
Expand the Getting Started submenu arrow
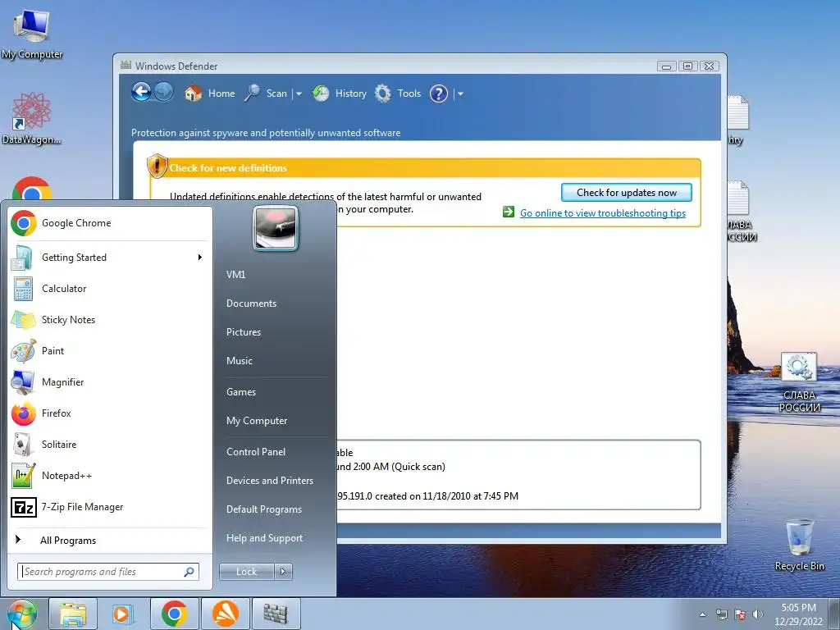pyautogui.click(x=200, y=257)
